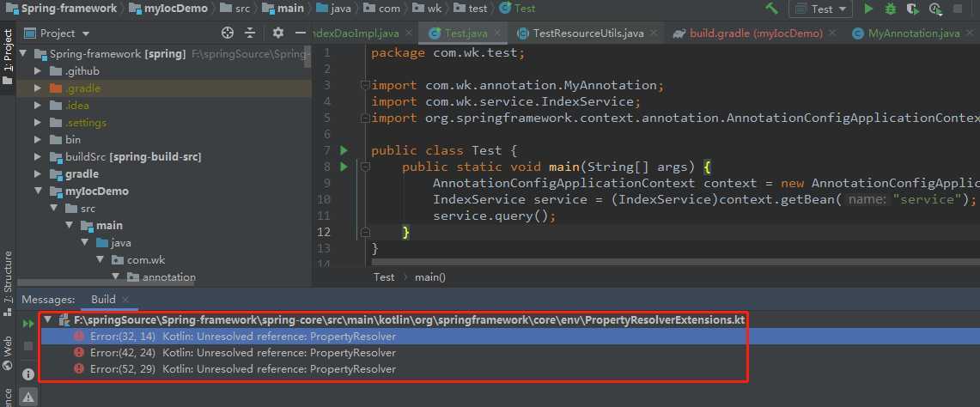Toggle the Web tool window button
Screen dimensions: 980x407
click(8, 353)
